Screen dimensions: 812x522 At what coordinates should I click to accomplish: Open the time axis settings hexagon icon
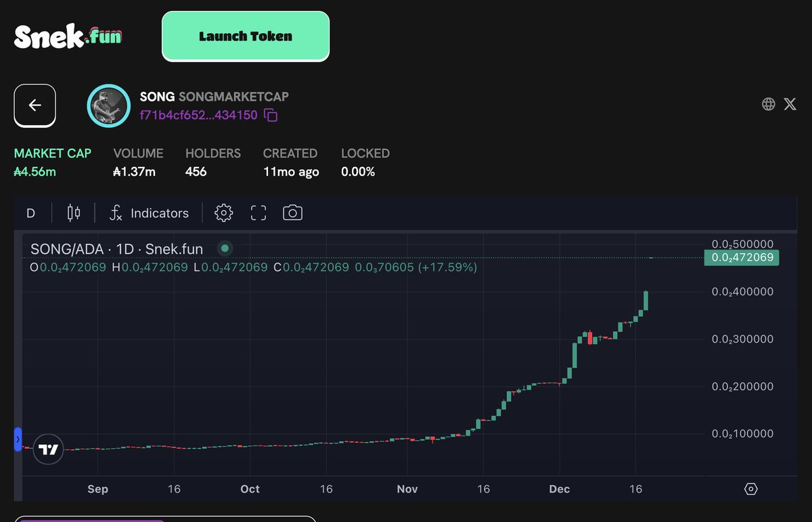click(750, 489)
